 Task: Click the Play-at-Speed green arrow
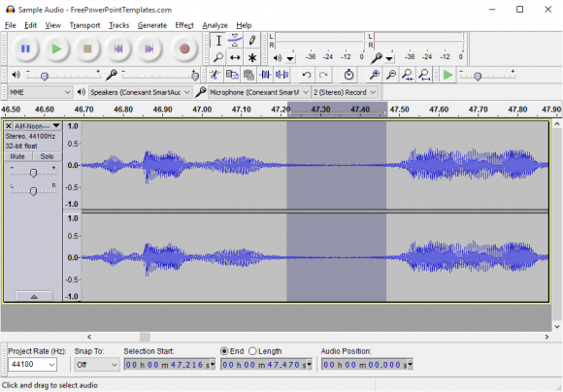[x=447, y=75]
